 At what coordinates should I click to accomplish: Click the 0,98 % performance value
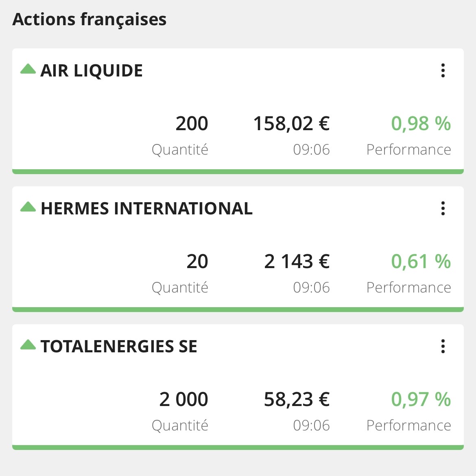point(421,124)
